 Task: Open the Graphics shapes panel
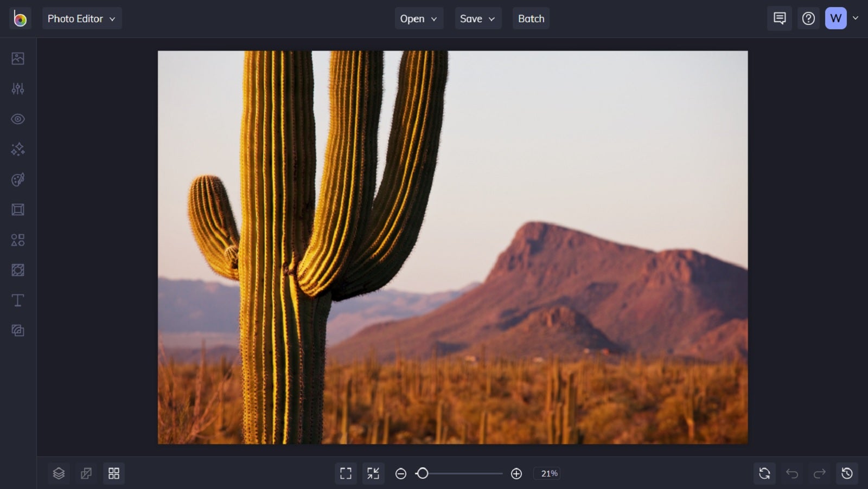(x=17, y=240)
